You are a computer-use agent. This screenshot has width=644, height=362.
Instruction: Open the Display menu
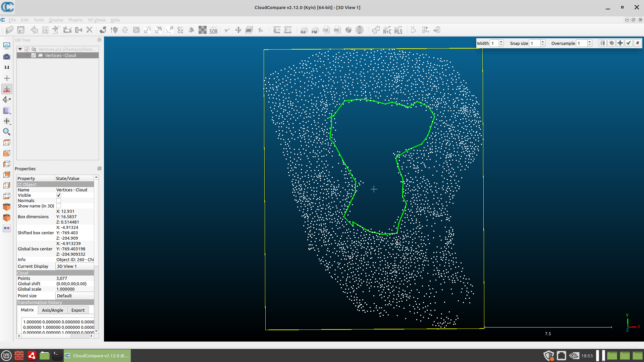tap(55, 20)
